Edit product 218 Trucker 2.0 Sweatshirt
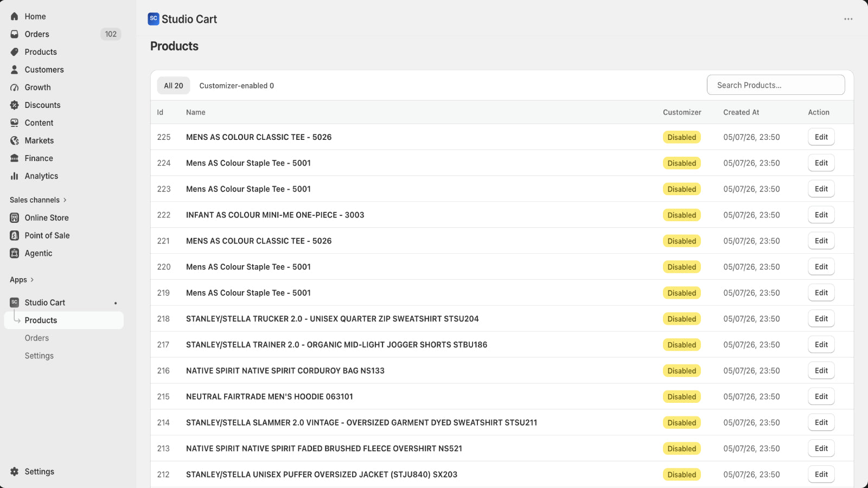 (821, 319)
